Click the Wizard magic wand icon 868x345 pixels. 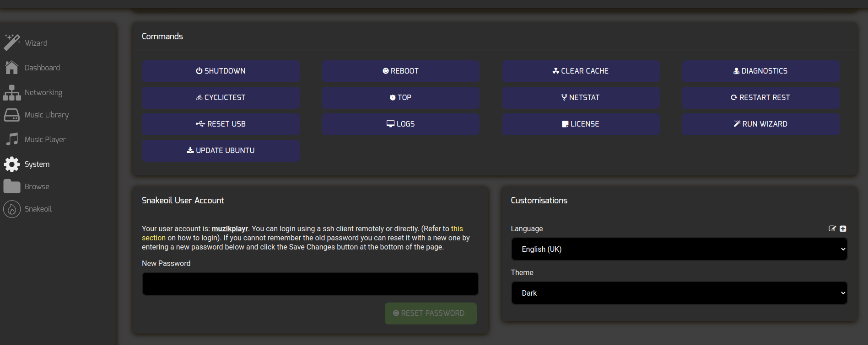click(12, 42)
